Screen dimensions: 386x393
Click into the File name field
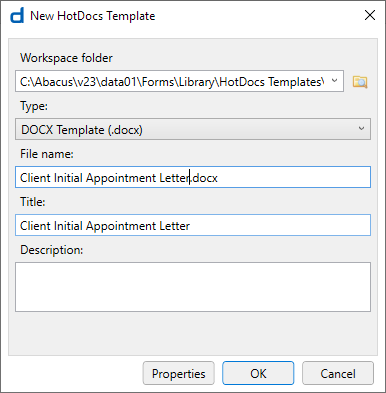point(193,177)
